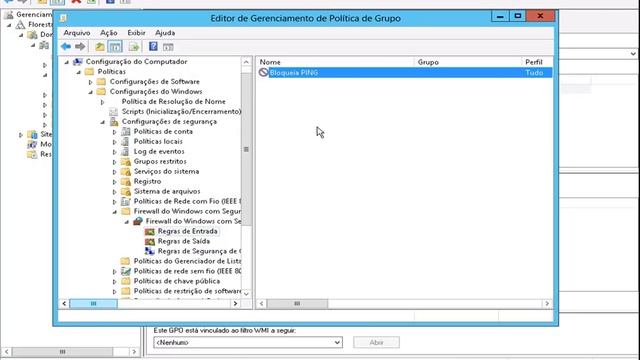Expand Políticas de chave pública
The width and height of the screenshot is (640, 360).
(x=114, y=282)
